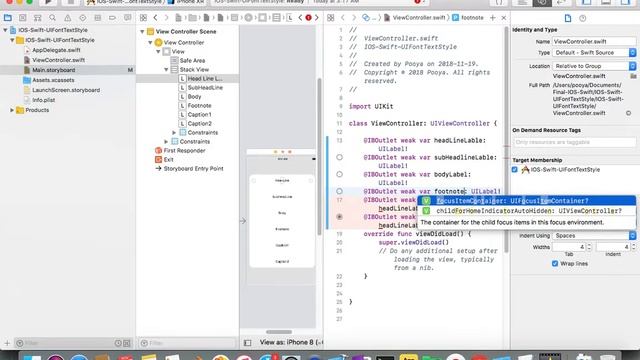Expand the Stack View's Constraints
The height and width of the screenshot is (360, 640).
pyautogui.click(x=174, y=133)
